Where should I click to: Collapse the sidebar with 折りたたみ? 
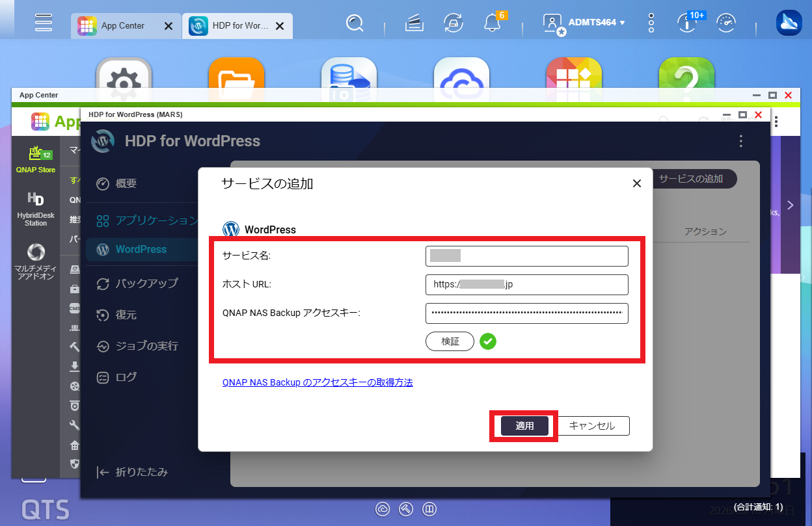(x=132, y=472)
